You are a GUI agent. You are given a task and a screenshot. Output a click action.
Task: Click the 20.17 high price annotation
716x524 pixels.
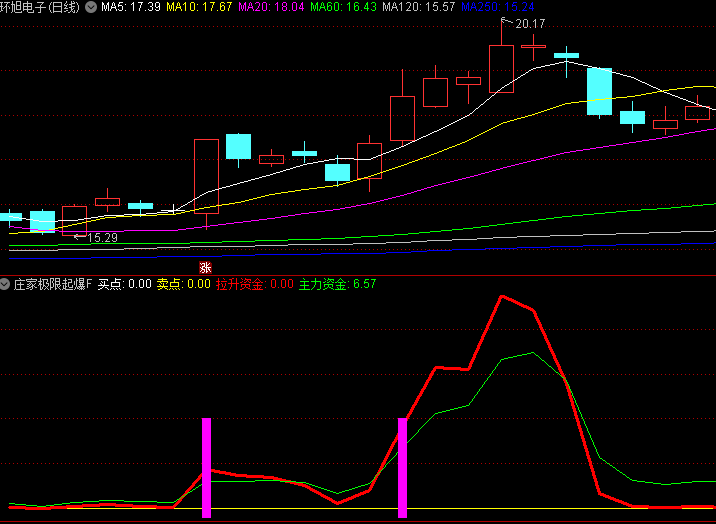530,24
